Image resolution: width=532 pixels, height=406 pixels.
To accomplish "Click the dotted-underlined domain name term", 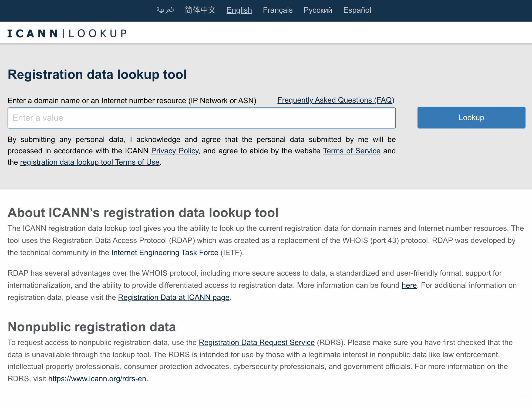I will click(57, 101).
